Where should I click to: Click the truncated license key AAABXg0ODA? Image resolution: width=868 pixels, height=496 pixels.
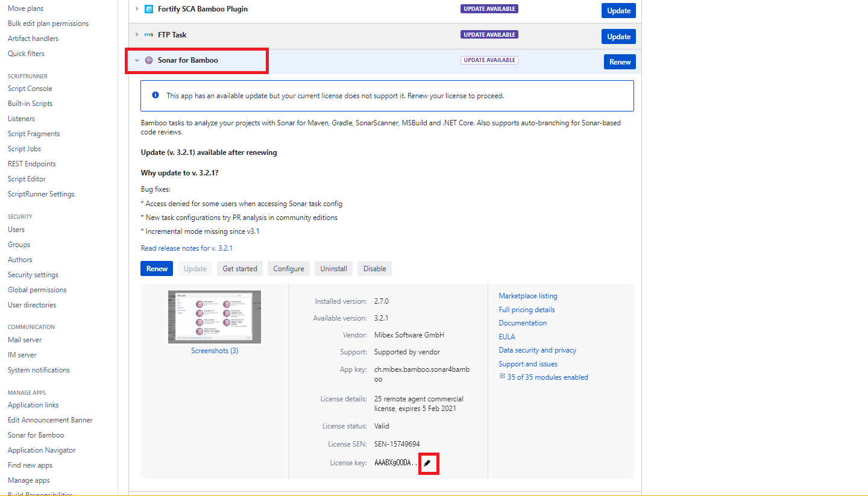point(396,463)
